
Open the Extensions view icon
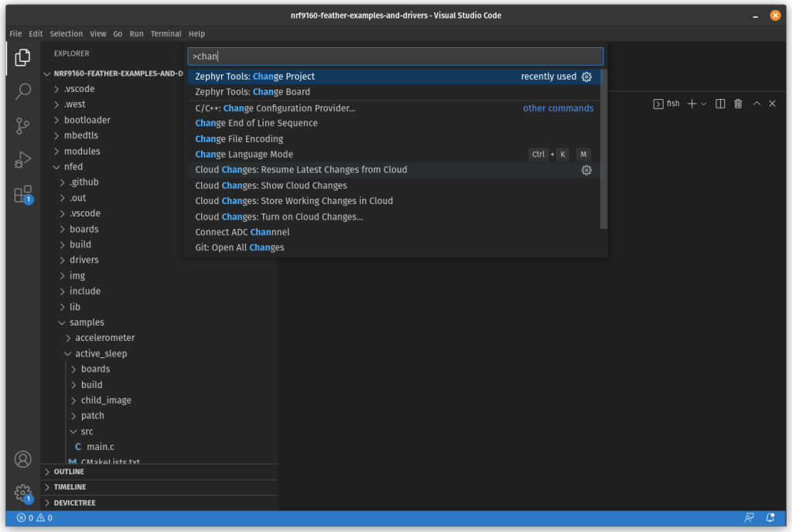[22, 194]
